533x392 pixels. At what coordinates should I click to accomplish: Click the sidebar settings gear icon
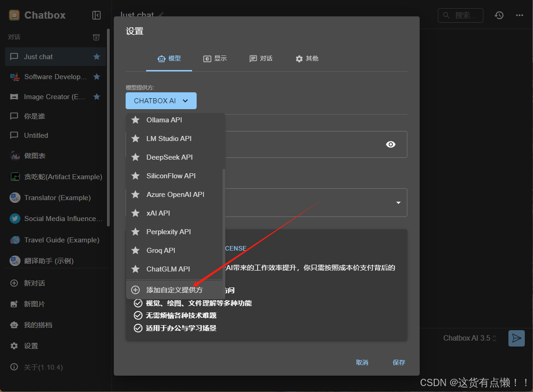14,346
